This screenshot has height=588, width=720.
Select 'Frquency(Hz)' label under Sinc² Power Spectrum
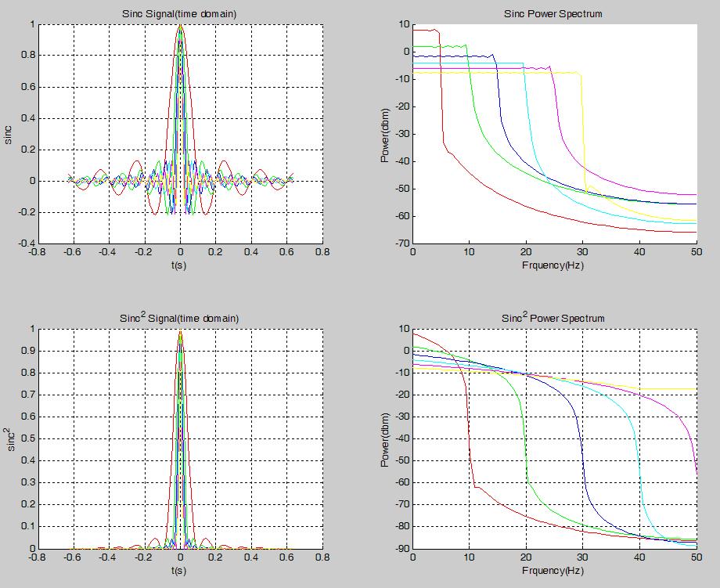[554, 570]
